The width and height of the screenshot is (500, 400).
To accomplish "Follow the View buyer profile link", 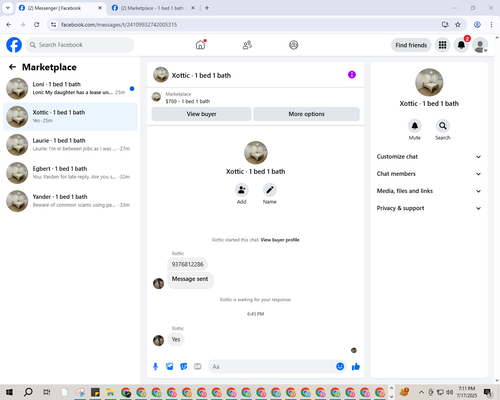I will [280, 240].
